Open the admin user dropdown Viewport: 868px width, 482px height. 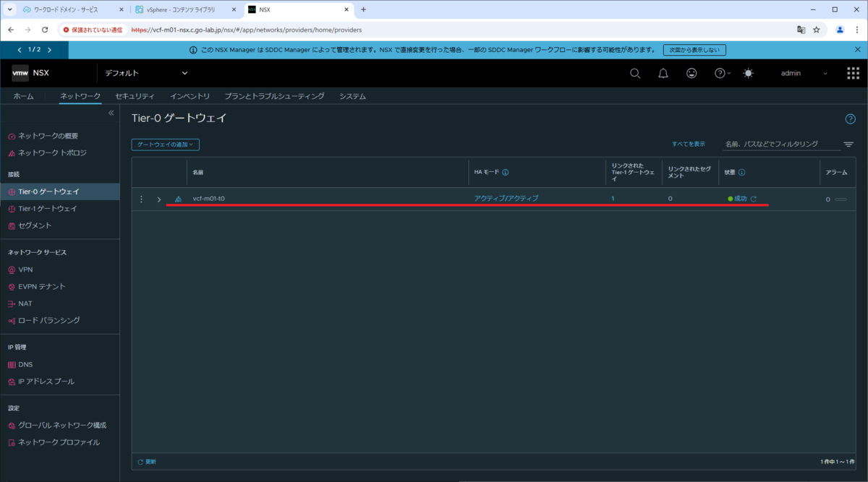point(804,73)
